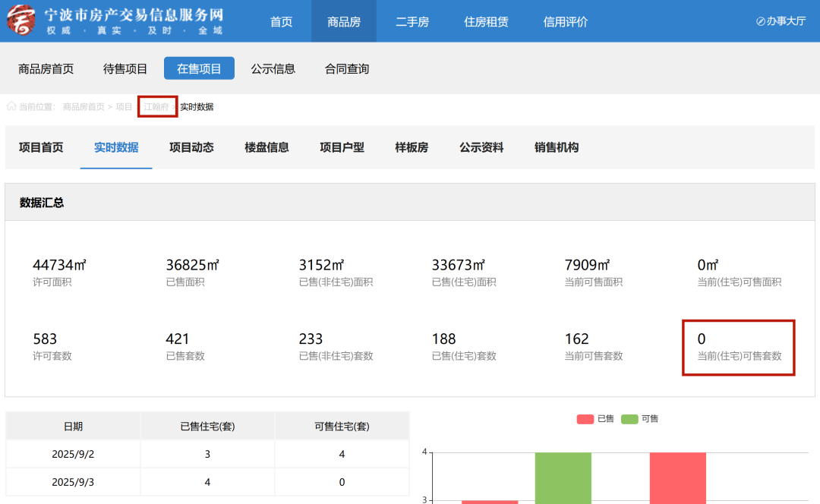Open the 二手房 navigation item
This screenshot has height=504, width=820.
tap(412, 22)
